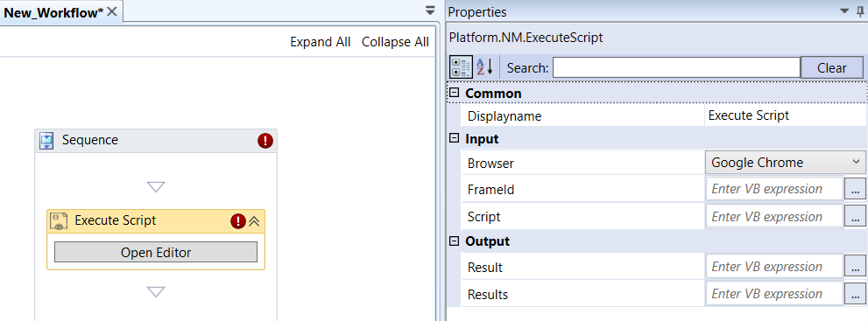The image size is (868, 321).
Task: Click the Result VB expression field
Action: tap(774, 267)
